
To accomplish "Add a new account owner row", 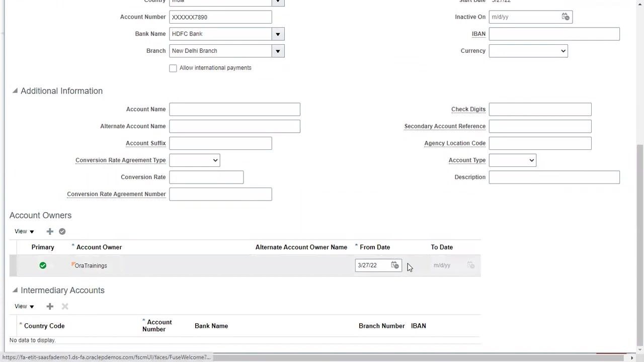I will coord(50,231).
